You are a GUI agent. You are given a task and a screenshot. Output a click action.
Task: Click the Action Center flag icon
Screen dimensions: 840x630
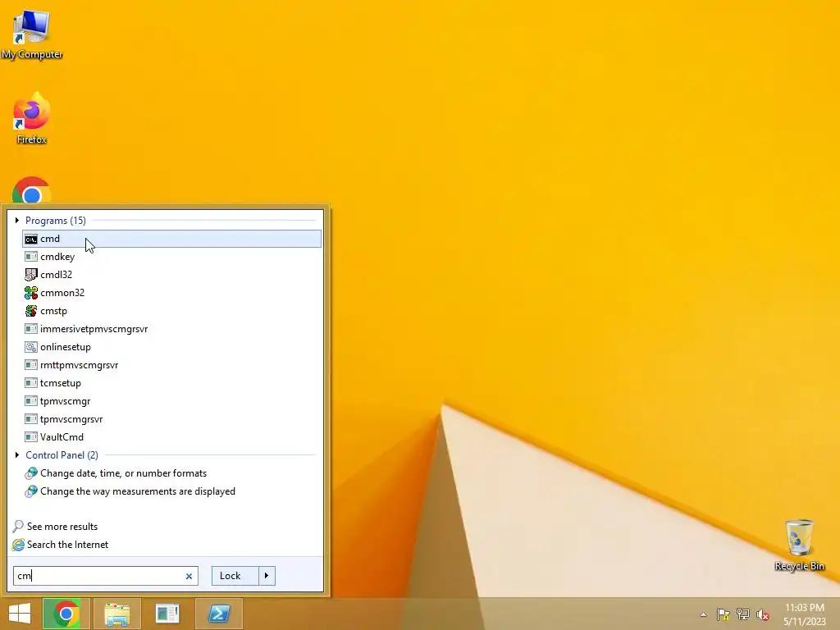point(724,614)
